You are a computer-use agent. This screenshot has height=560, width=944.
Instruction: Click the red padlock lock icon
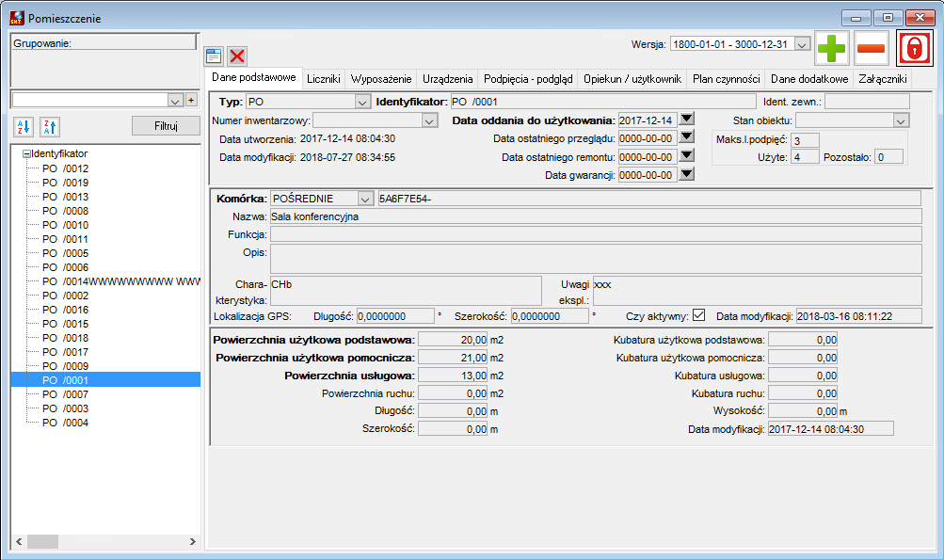pyautogui.click(x=914, y=48)
